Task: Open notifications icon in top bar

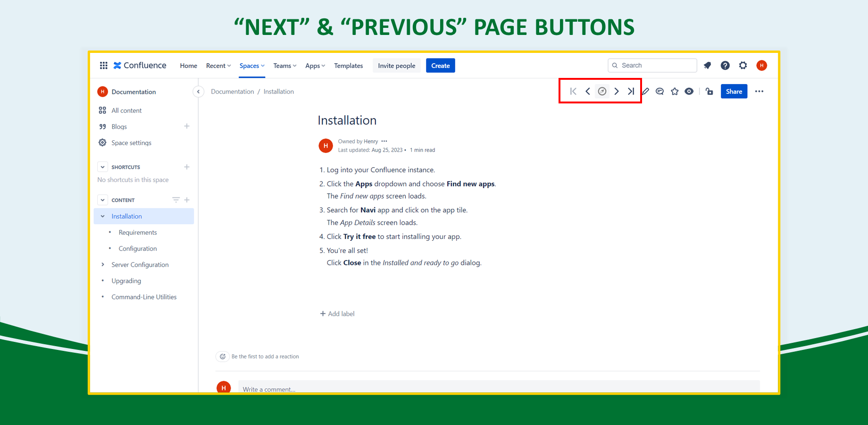Action: [707, 65]
